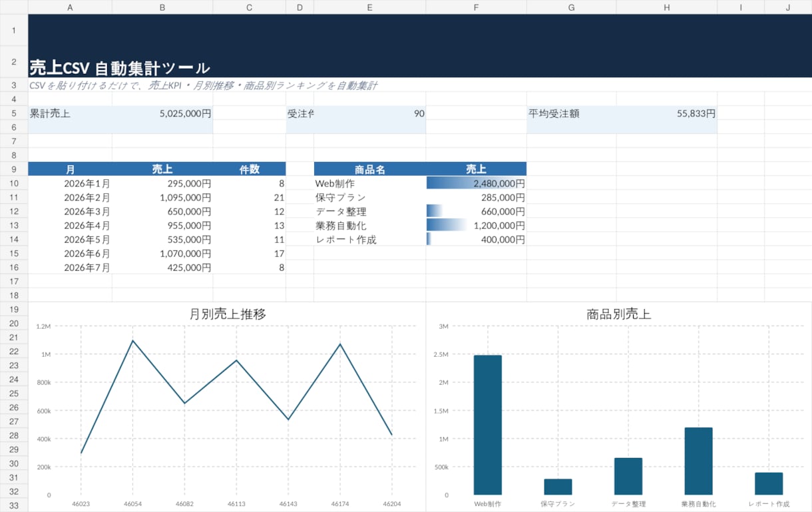The width and height of the screenshot is (812, 512).
Task: Click the 月別売上推移 chart title
Action: tap(228, 314)
